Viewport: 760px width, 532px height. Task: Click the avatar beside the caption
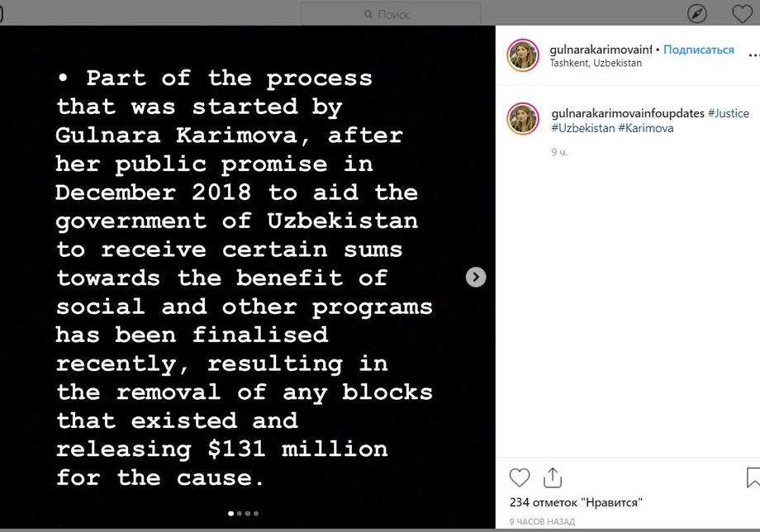(523, 120)
